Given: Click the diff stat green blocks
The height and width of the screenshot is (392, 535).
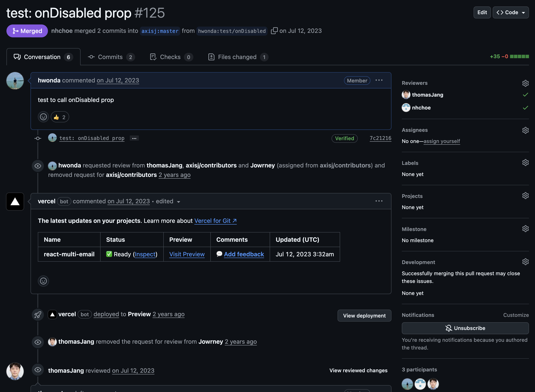Looking at the screenshot, I should [519, 56].
